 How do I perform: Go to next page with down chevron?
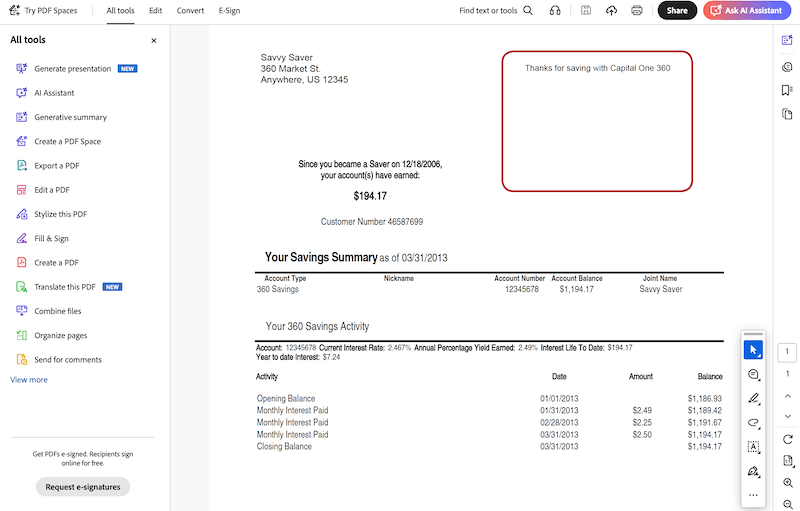(x=787, y=416)
